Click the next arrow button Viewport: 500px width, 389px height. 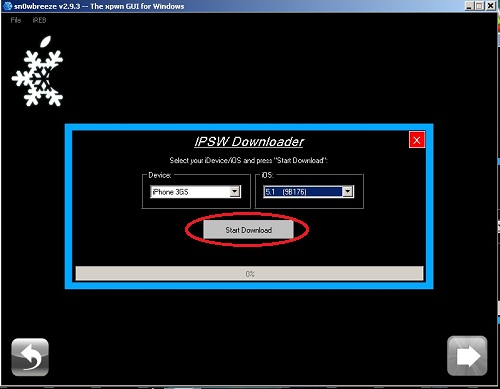click(467, 356)
